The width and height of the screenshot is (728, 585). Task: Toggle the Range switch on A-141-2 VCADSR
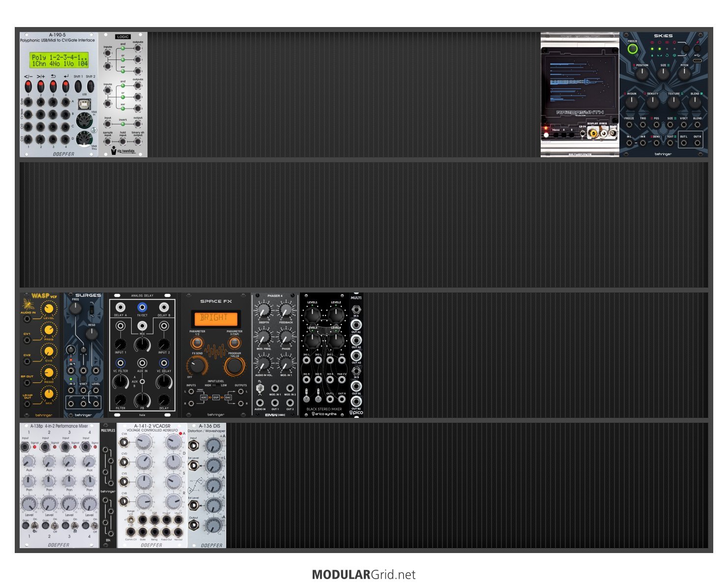[130, 519]
